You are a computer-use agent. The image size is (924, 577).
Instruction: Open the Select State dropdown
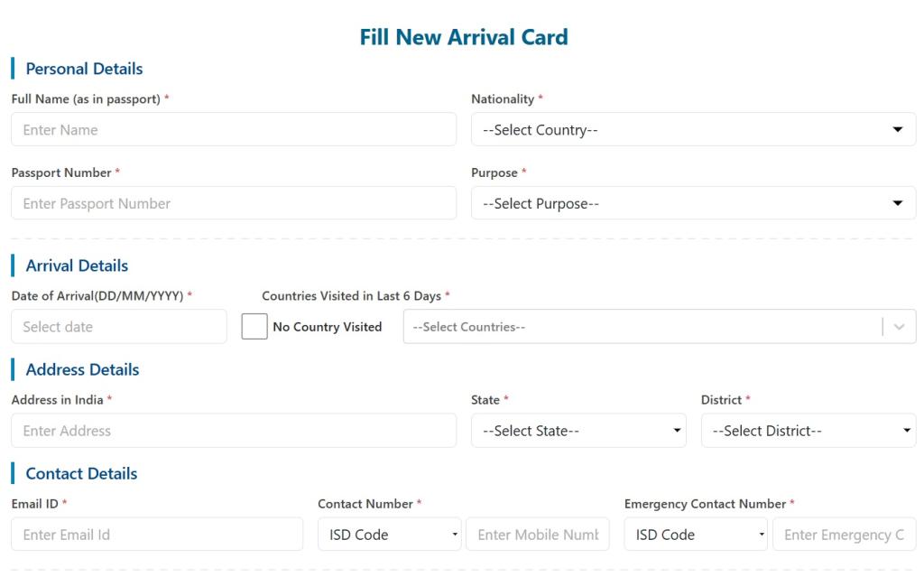click(x=578, y=431)
